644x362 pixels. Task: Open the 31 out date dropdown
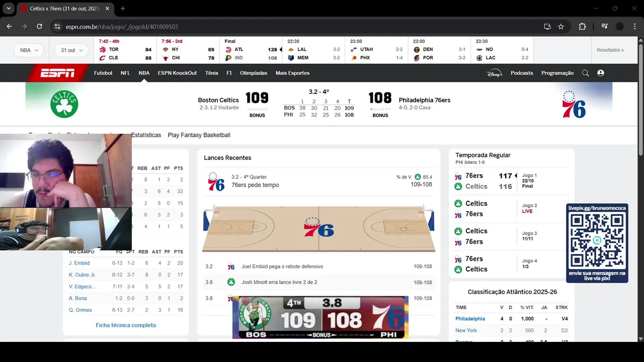click(x=71, y=50)
